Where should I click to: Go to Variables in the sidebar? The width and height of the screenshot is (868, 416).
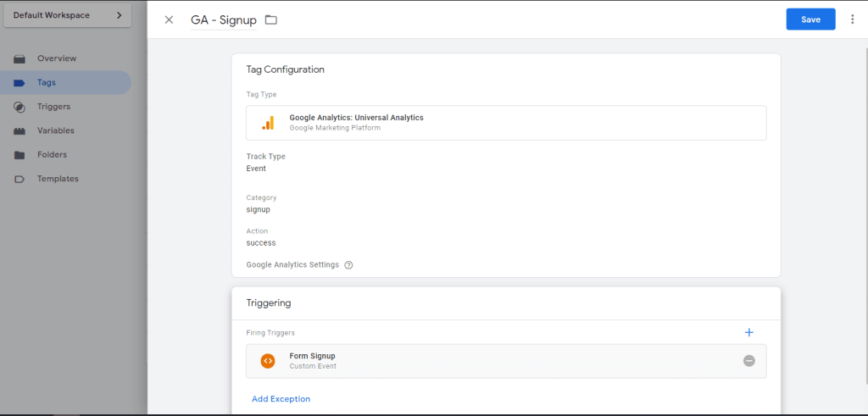pyautogui.click(x=55, y=130)
